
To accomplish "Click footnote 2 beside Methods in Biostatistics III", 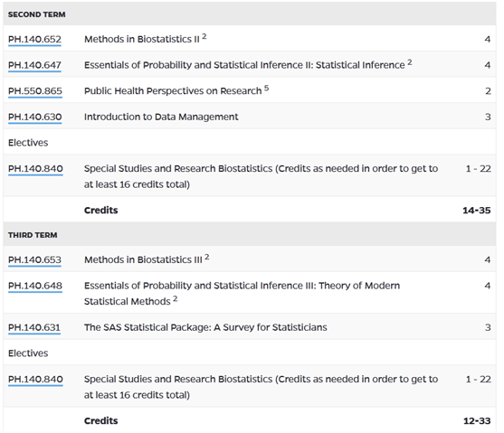I will coord(207,257).
